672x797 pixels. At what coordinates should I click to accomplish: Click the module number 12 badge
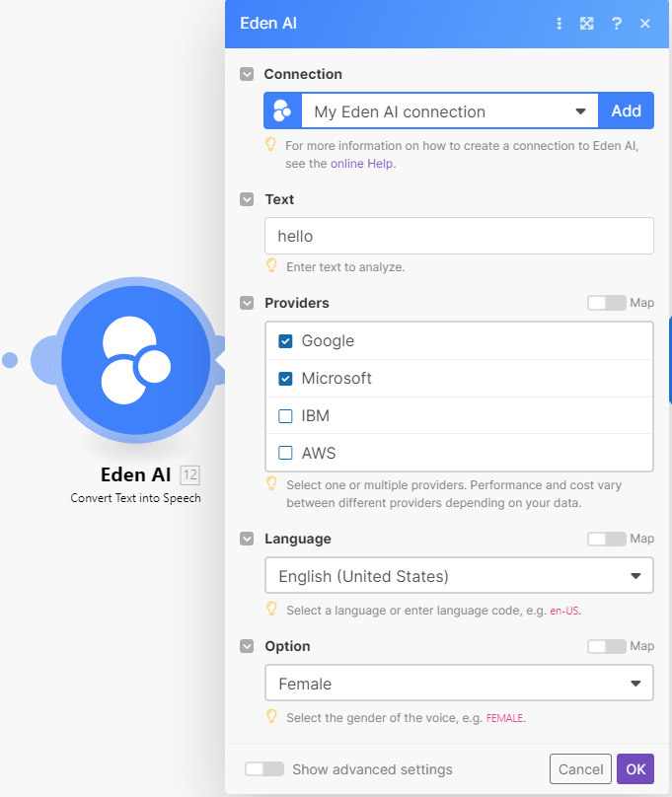click(190, 475)
